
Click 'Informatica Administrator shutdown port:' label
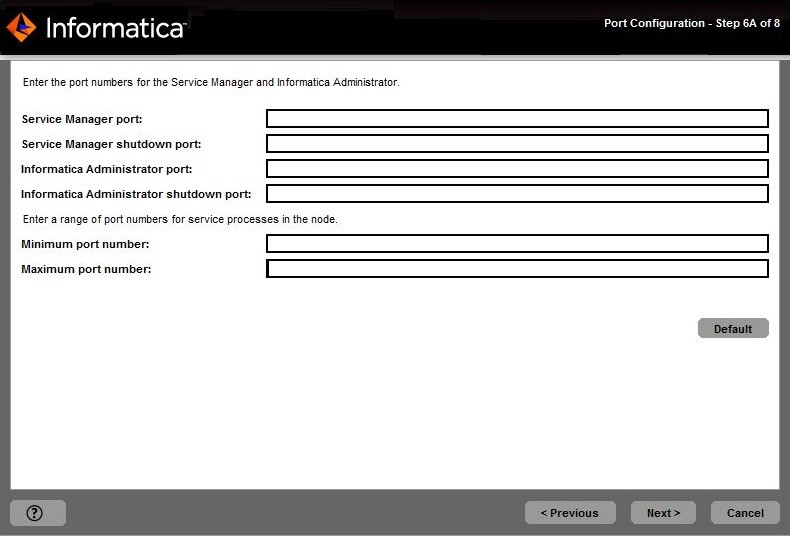136,194
